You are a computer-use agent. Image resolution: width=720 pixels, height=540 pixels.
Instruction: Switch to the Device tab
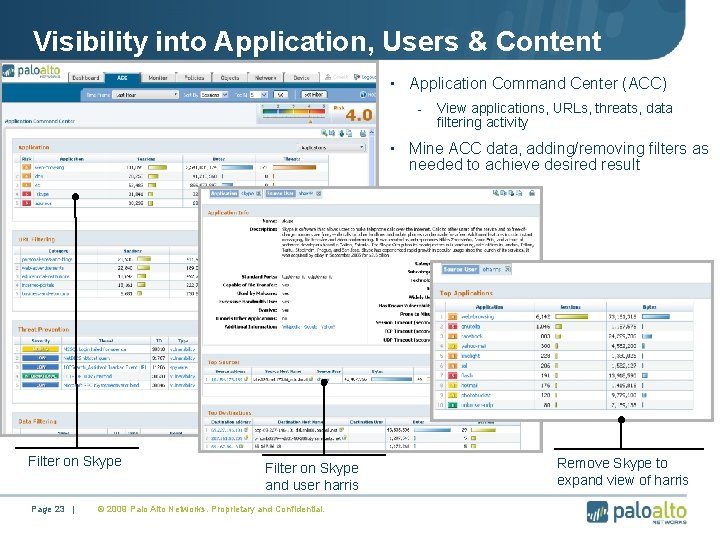301,78
